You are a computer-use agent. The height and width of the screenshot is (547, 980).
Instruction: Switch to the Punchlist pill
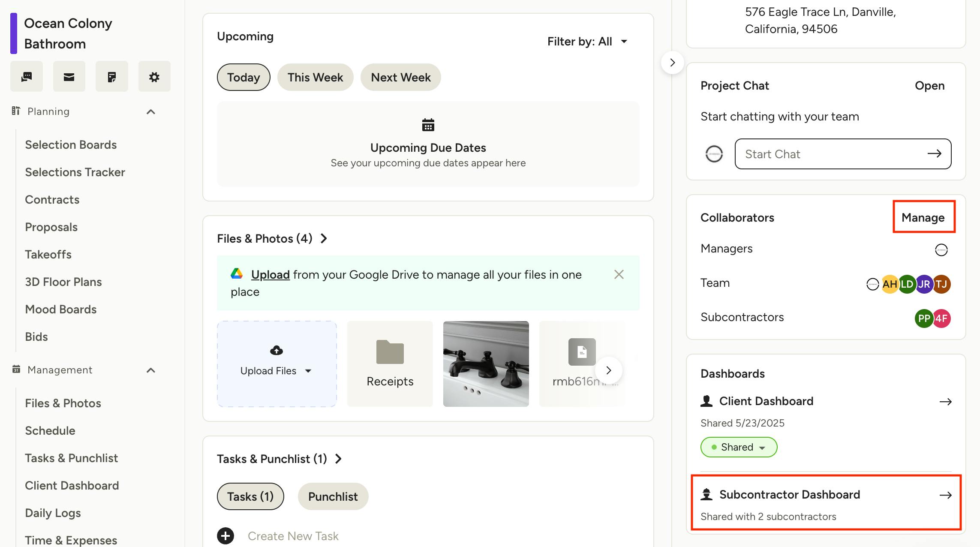click(x=333, y=496)
